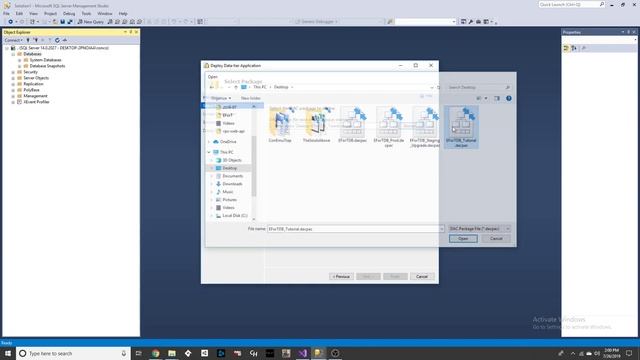Expand the Management node
640x360 pixels.
(x=13, y=96)
